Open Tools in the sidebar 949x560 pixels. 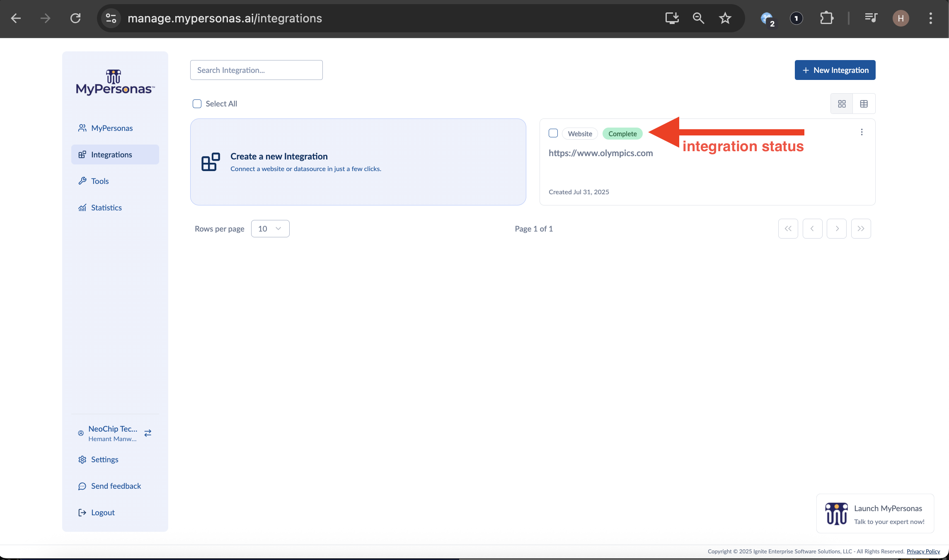pyautogui.click(x=115, y=181)
